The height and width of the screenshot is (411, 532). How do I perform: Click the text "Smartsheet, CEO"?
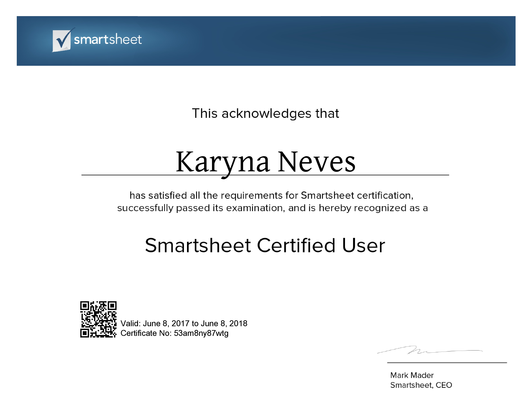tap(421, 385)
